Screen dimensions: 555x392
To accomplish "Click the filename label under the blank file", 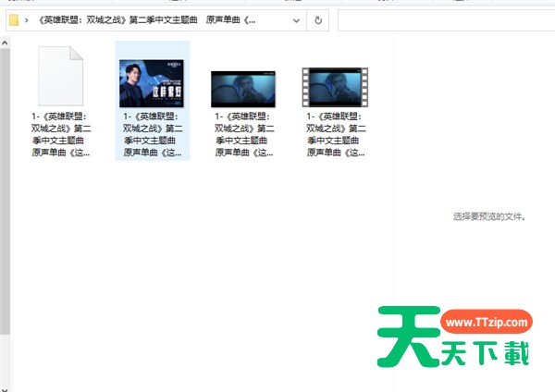I will click(x=60, y=135).
